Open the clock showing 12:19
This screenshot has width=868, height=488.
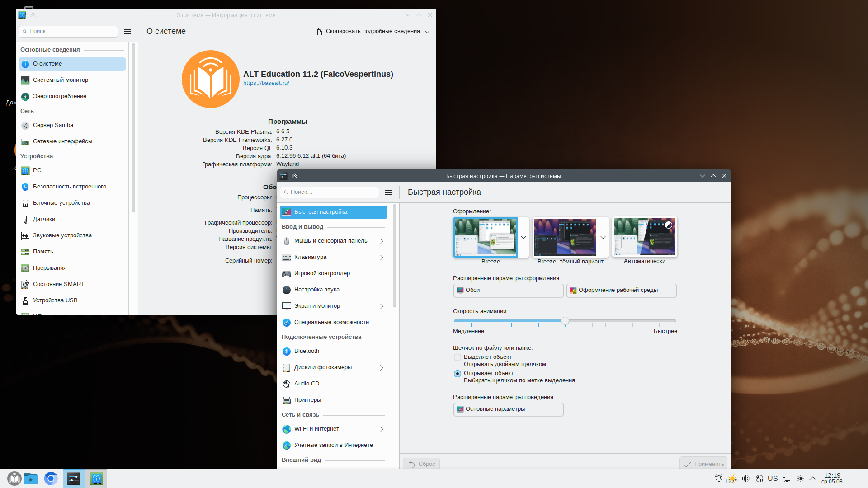(832, 479)
